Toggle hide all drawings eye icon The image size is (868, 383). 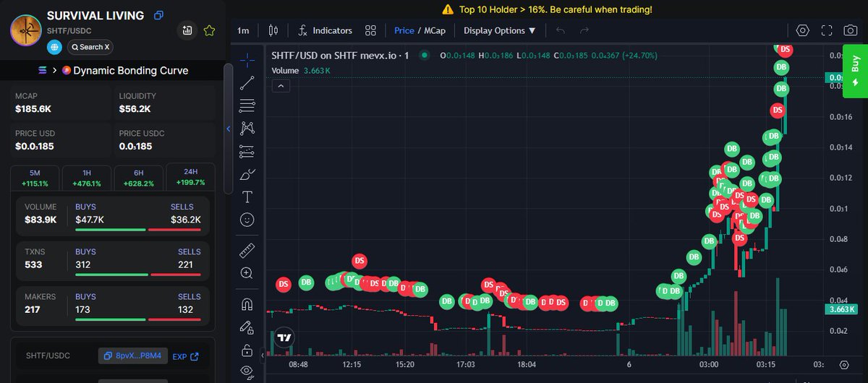247,372
